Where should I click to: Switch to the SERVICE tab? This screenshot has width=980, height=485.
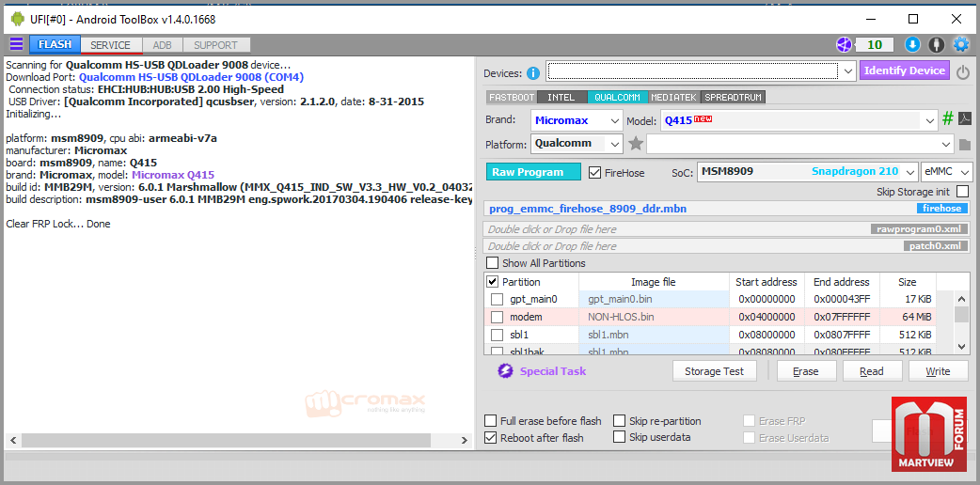pos(110,45)
